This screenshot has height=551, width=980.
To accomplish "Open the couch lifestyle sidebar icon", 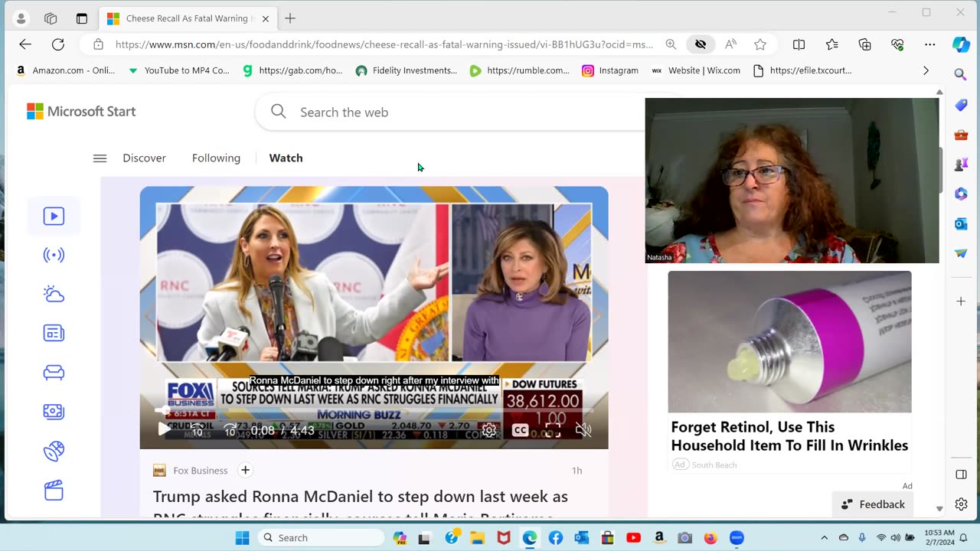I will coord(54,372).
